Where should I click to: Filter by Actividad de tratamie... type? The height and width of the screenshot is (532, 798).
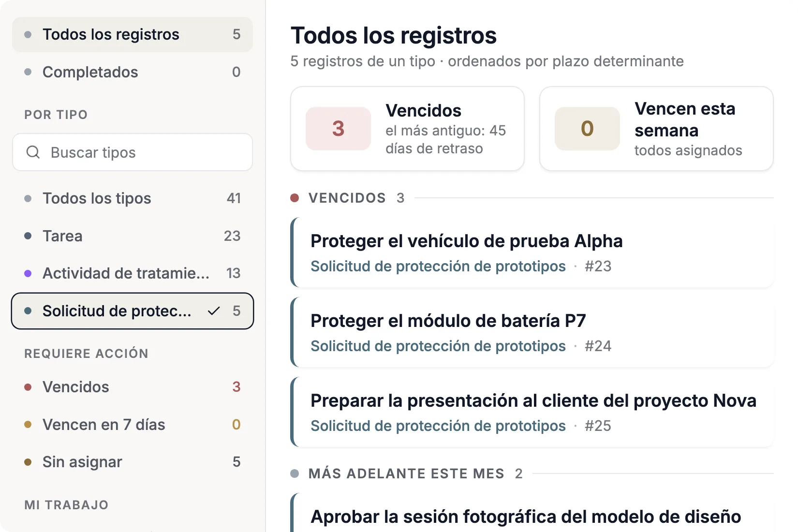133,273
